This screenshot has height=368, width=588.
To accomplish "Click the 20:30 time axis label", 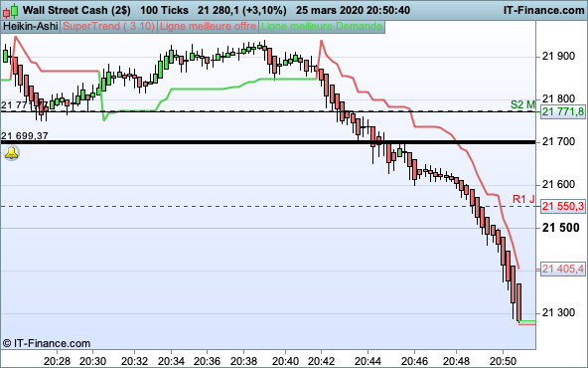I will click(92, 361).
